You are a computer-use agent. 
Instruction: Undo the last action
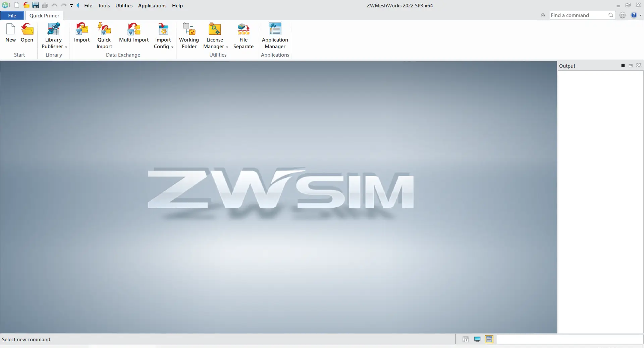pyautogui.click(x=54, y=5)
